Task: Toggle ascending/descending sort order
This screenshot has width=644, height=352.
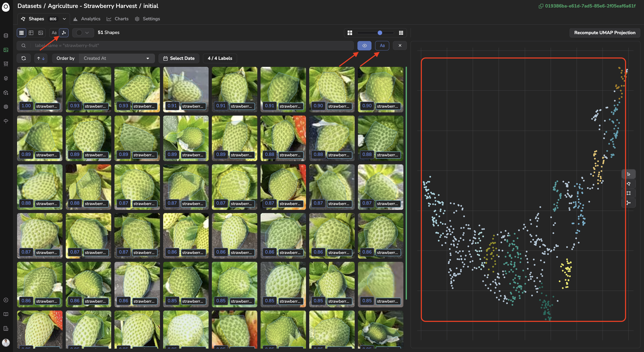Action: [x=41, y=58]
